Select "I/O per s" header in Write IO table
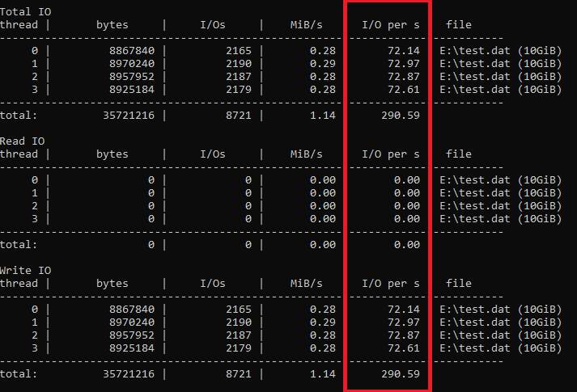This screenshot has width=577, height=392. tap(391, 283)
